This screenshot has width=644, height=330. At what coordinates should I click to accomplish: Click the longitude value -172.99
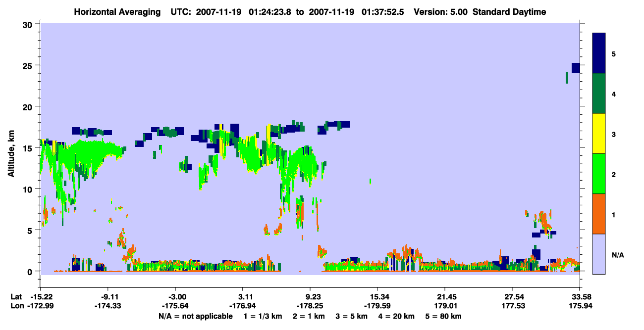[x=41, y=306]
